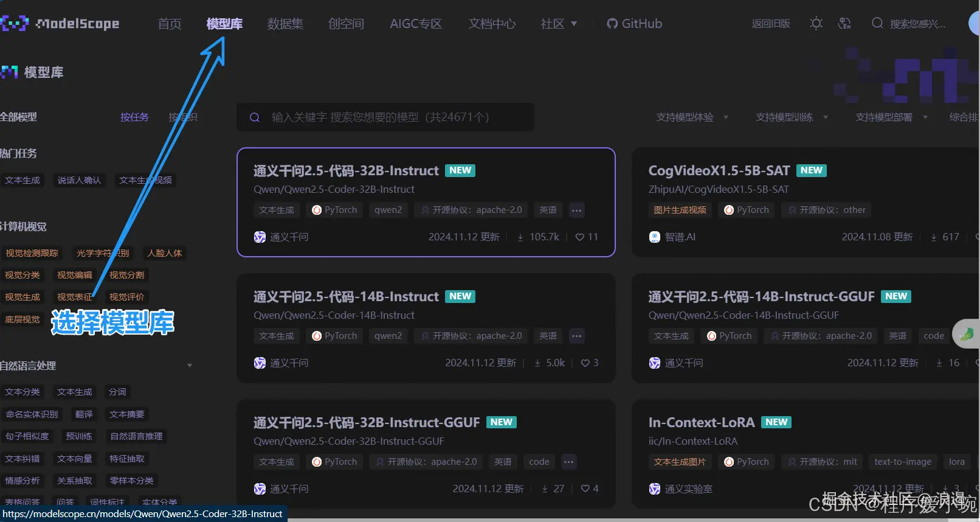Click the ZhipuAI/CogVideoX1.5-5B-SAT subtitle
The height and width of the screenshot is (522, 980).
[719, 189]
